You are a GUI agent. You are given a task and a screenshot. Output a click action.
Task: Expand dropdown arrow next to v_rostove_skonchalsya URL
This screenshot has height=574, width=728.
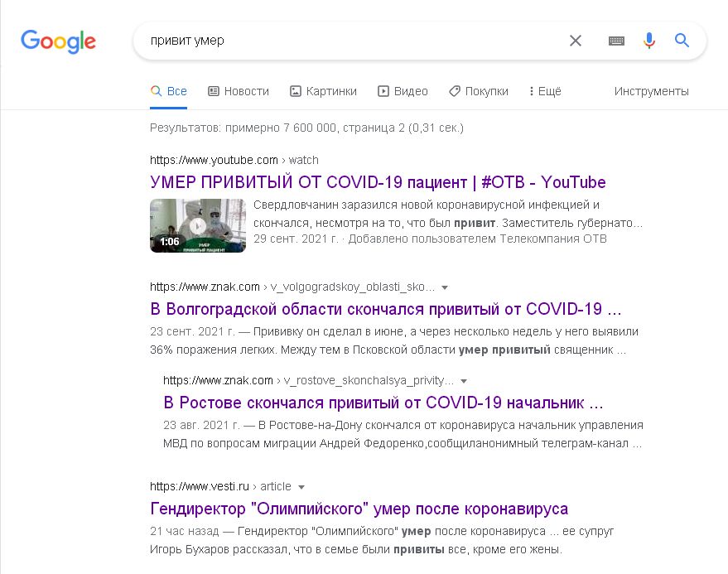coord(463,381)
